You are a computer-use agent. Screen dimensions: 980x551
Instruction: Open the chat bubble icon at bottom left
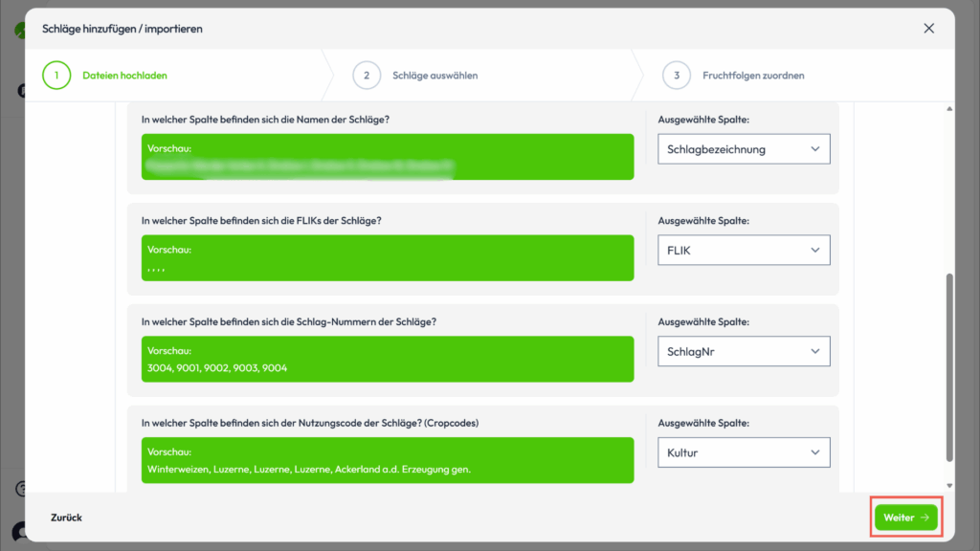coord(17,531)
